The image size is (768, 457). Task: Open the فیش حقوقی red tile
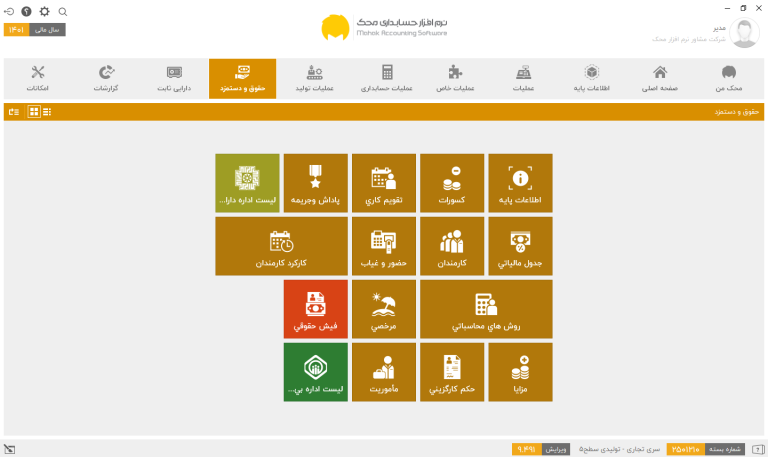(315, 309)
